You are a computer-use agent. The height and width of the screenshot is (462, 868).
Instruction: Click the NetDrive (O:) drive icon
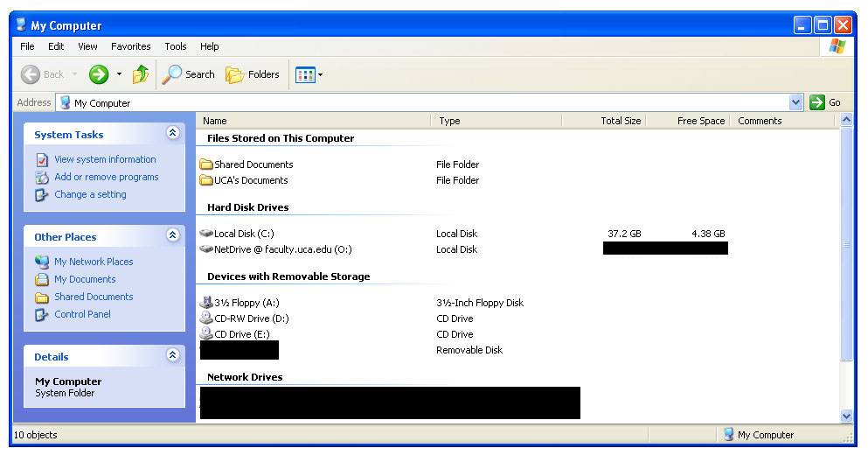[x=206, y=249]
